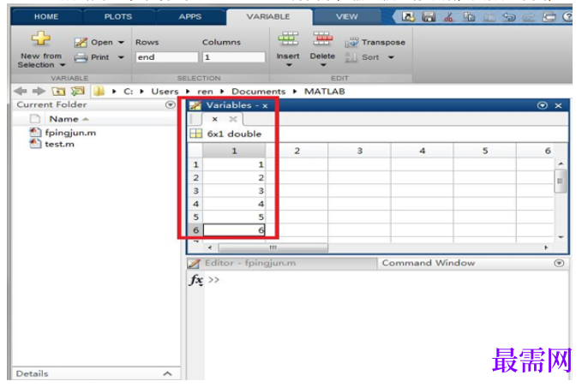Switch to the PLOTS tab
Viewport: 588px width, 387px height.
tap(118, 17)
